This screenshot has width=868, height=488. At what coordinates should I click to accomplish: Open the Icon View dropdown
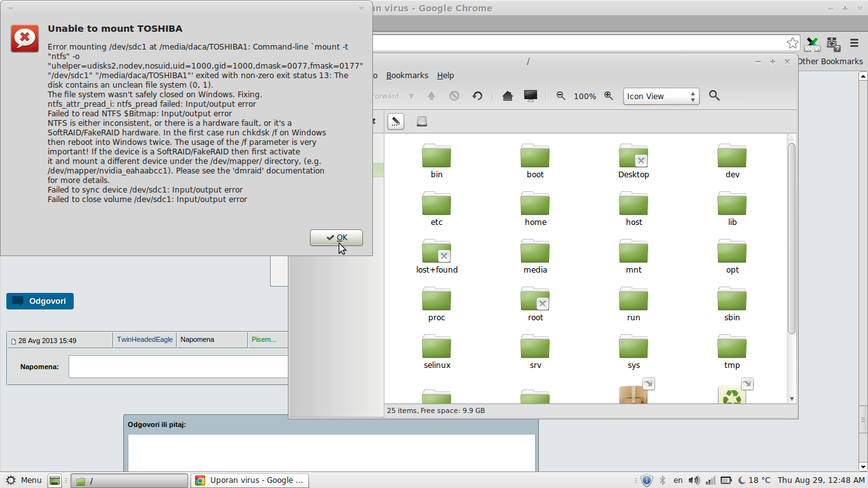[x=661, y=97]
